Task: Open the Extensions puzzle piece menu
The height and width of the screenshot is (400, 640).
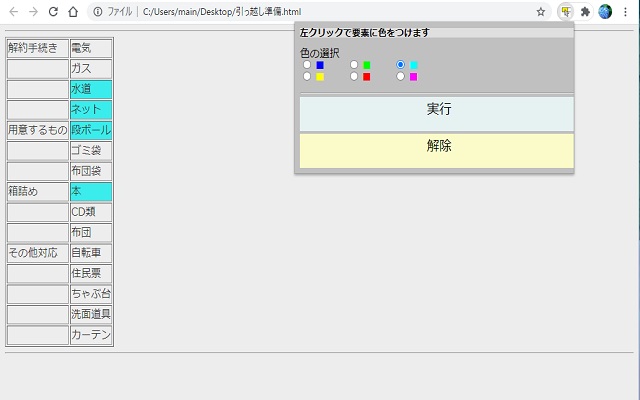Action: (585, 12)
